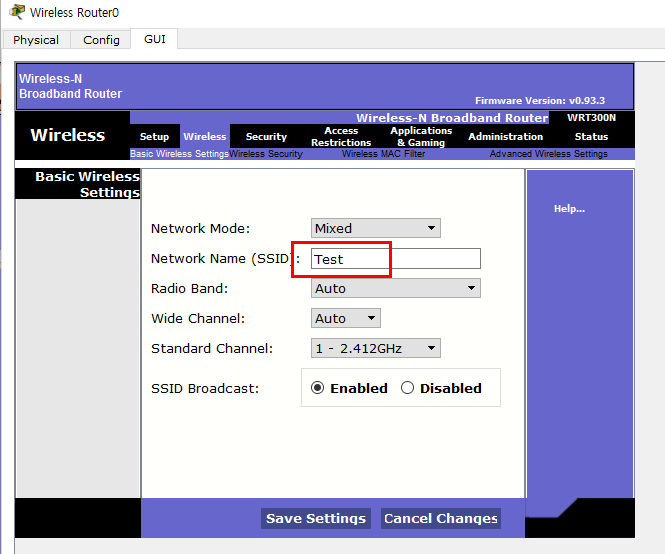
Task: Open the Security menu section
Action: coord(266,137)
